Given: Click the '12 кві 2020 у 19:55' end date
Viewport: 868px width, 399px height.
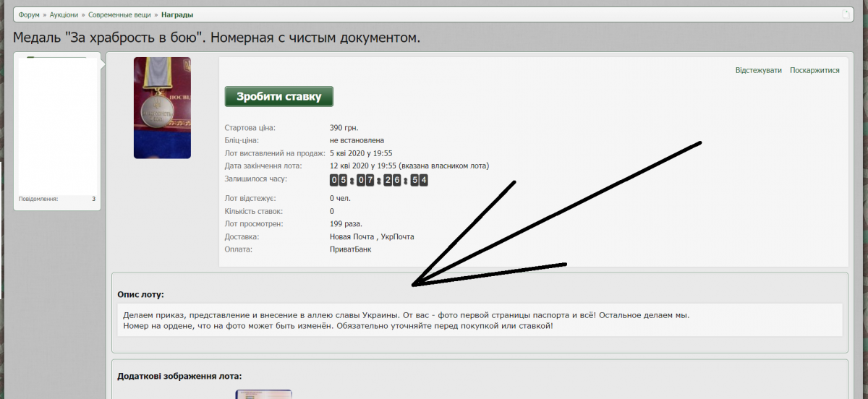Looking at the screenshot, I should click(x=363, y=166).
